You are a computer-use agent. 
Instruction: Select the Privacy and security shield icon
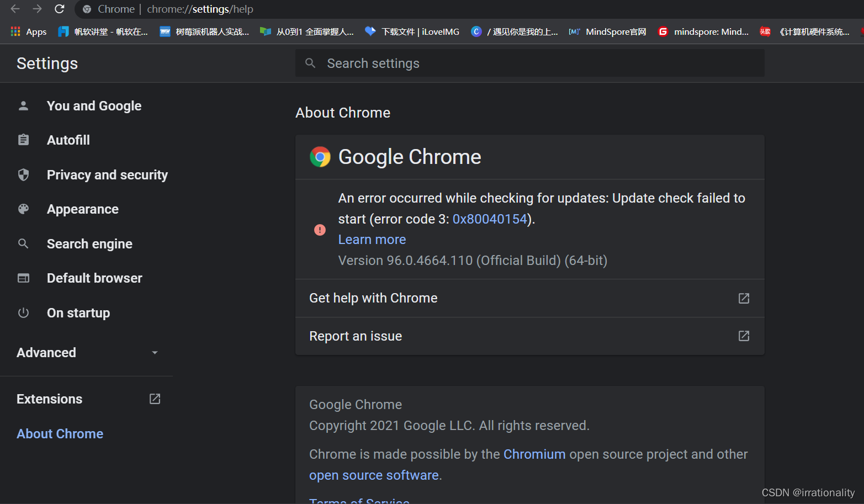[23, 174]
